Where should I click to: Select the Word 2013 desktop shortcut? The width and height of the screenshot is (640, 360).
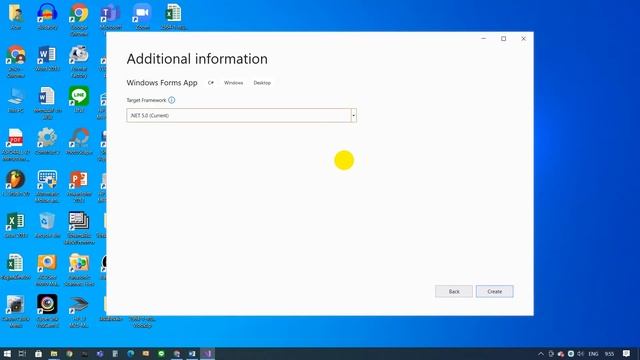[47, 59]
